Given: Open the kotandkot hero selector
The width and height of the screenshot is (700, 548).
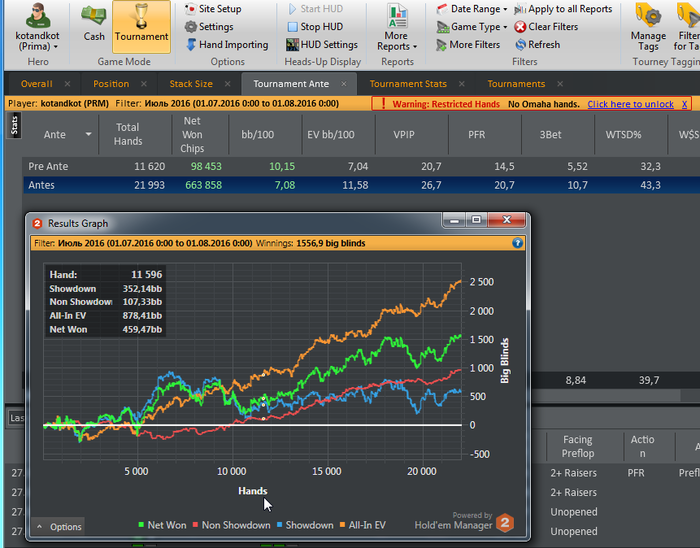Looking at the screenshot, I should tap(38, 28).
